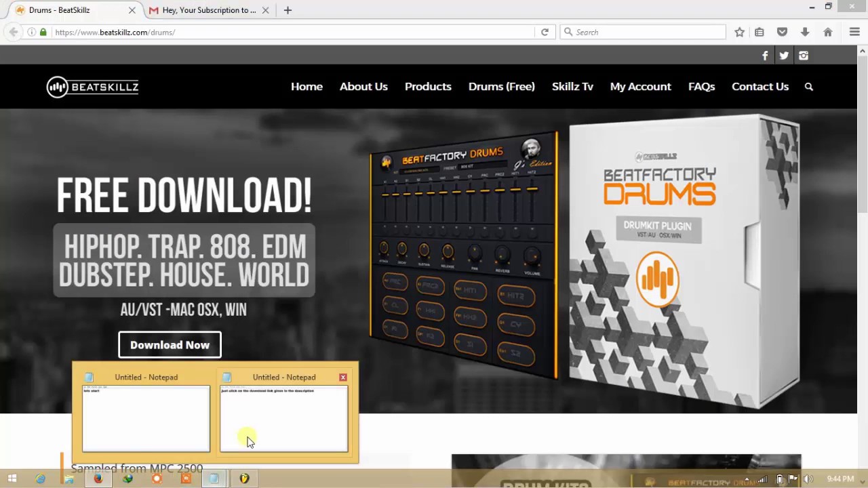The height and width of the screenshot is (488, 868).
Task: Open the Home menu item
Action: (307, 87)
